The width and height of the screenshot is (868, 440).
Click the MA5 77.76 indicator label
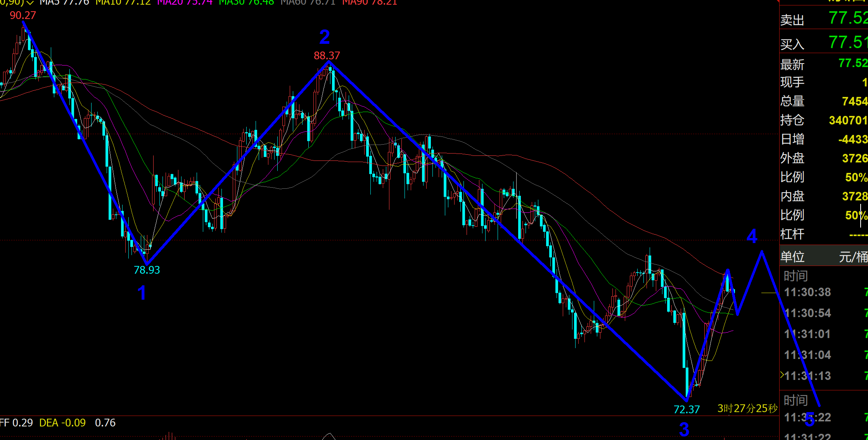pyautogui.click(x=64, y=2)
